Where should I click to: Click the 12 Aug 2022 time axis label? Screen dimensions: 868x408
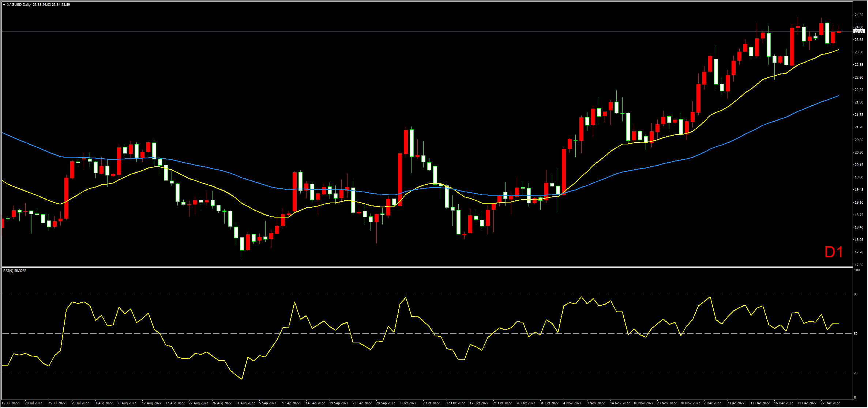(x=151, y=403)
